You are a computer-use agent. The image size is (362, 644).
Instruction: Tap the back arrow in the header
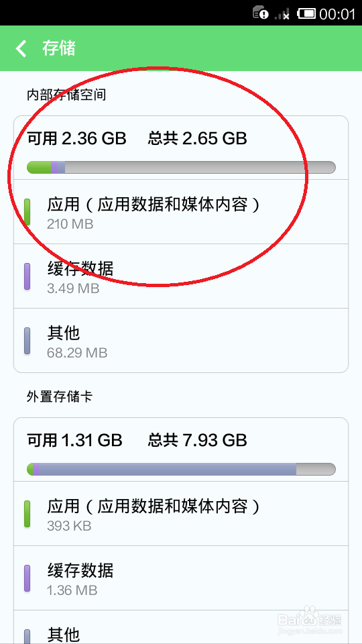coord(21,48)
